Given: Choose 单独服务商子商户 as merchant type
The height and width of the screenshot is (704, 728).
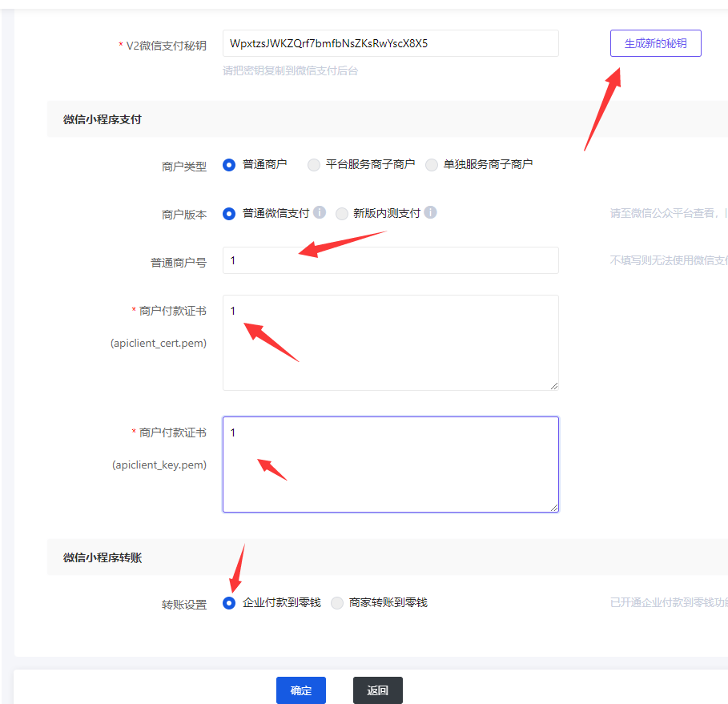Looking at the screenshot, I should (432, 164).
